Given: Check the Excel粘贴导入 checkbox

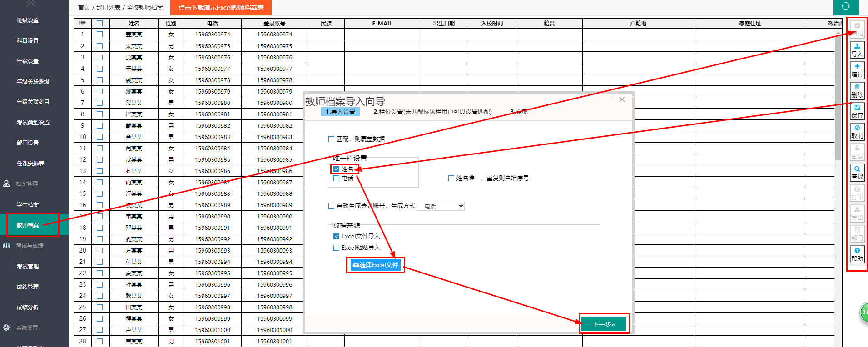Looking at the screenshot, I should (x=337, y=248).
